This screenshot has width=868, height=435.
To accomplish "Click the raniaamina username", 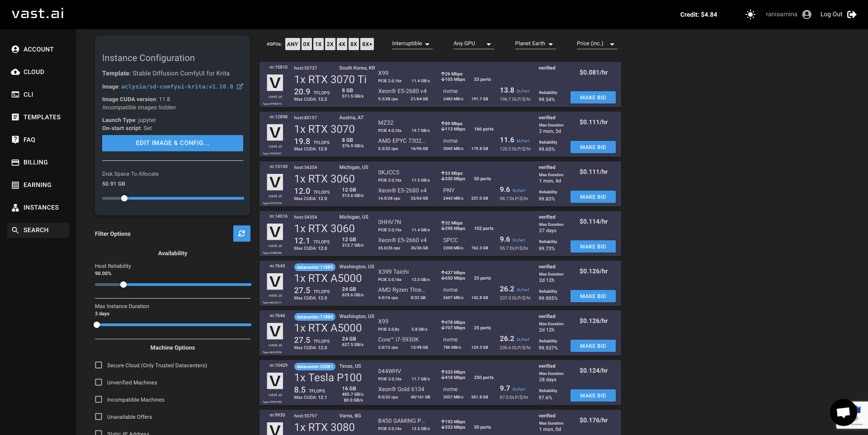I will [781, 14].
